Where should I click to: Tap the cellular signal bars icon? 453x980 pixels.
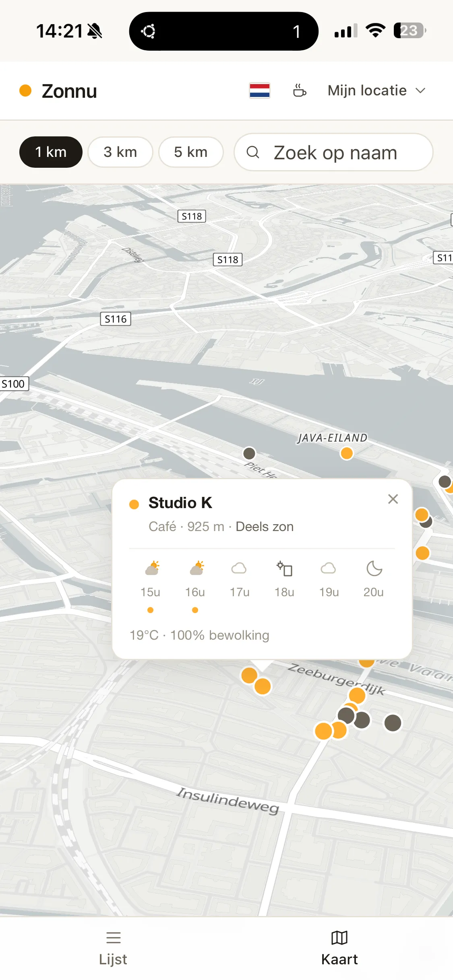tap(346, 31)
